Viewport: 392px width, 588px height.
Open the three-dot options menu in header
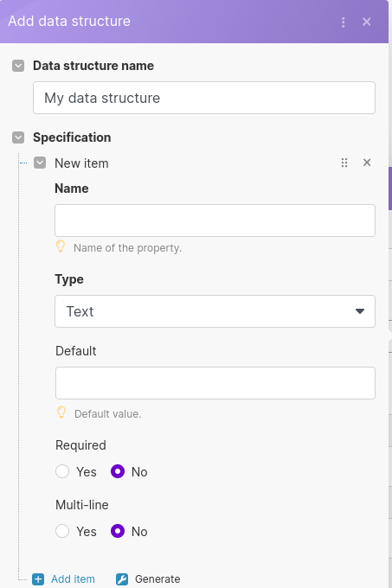[344, 22]
